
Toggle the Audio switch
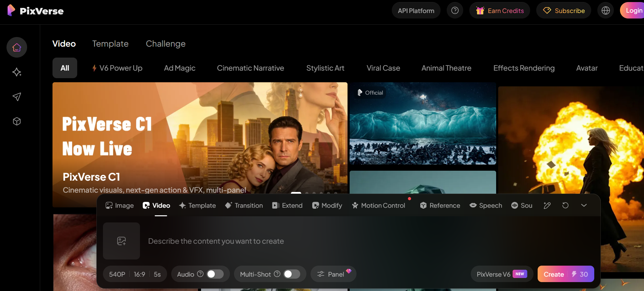coord(215,274)
